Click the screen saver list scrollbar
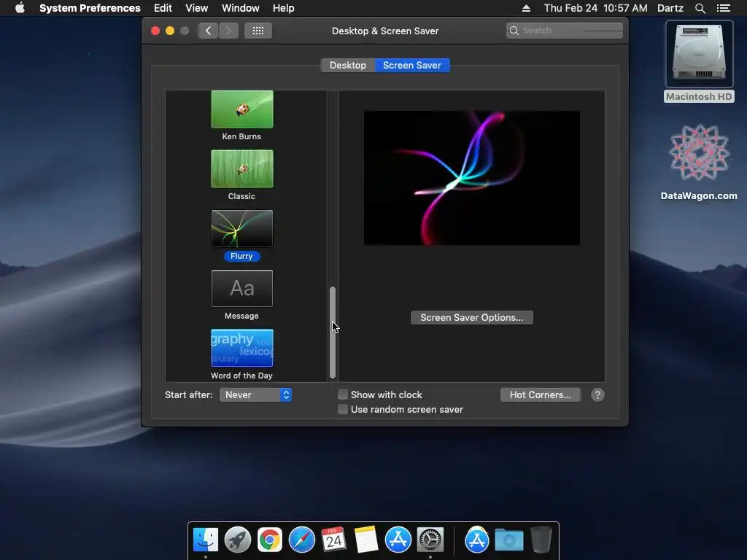The height and width of the screenshot is (560, 747). tap(333, 332)
